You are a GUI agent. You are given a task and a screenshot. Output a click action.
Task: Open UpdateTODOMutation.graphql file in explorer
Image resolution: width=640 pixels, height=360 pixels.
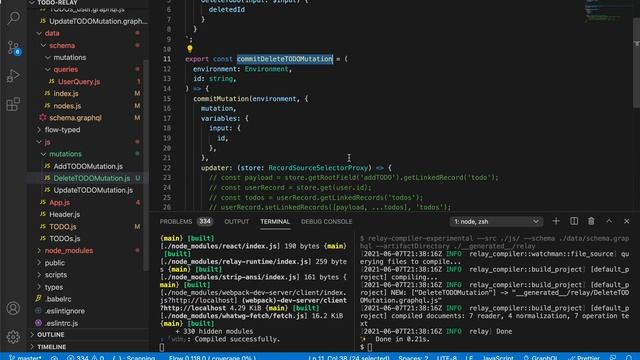click(98, 21)
